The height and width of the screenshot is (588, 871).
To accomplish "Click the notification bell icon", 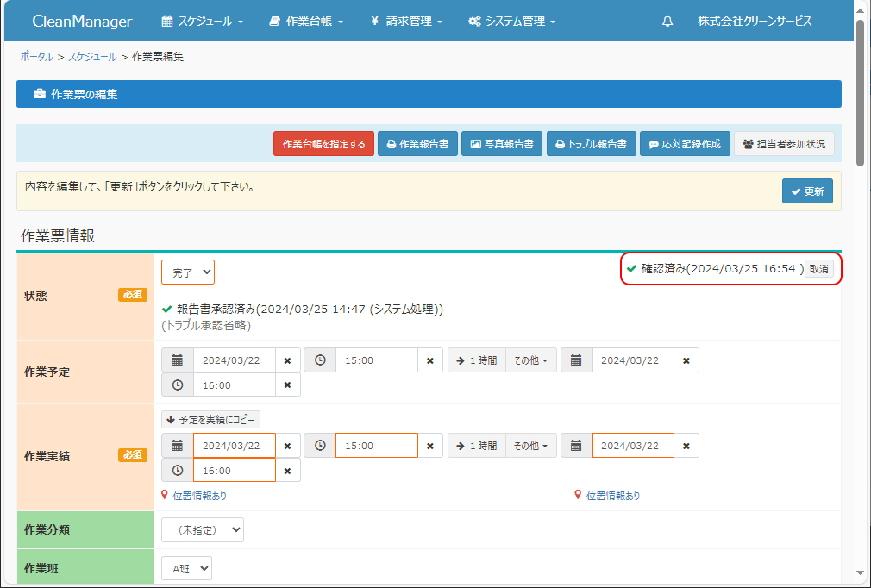I will click(667, 22).
